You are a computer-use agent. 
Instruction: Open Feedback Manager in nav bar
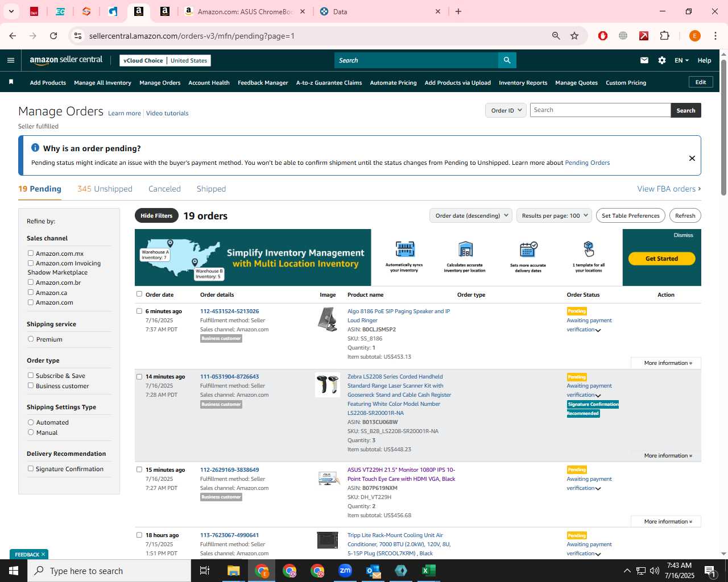pos(263,82)
